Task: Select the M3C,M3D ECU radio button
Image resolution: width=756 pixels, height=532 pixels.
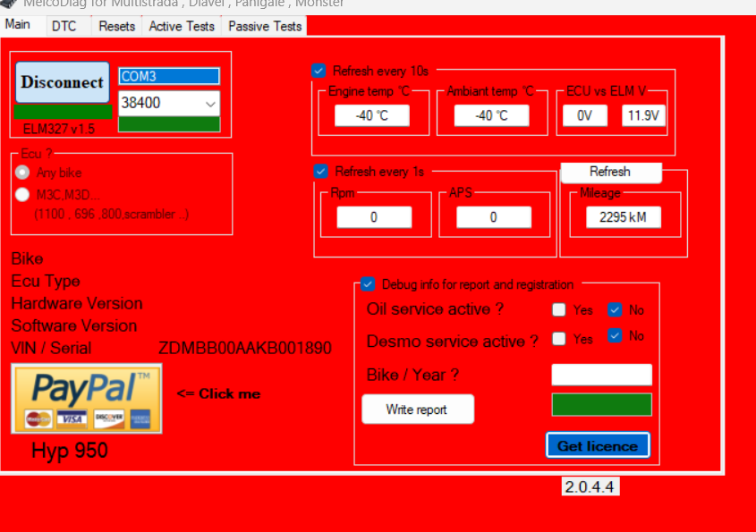Action: click(22, 195)
